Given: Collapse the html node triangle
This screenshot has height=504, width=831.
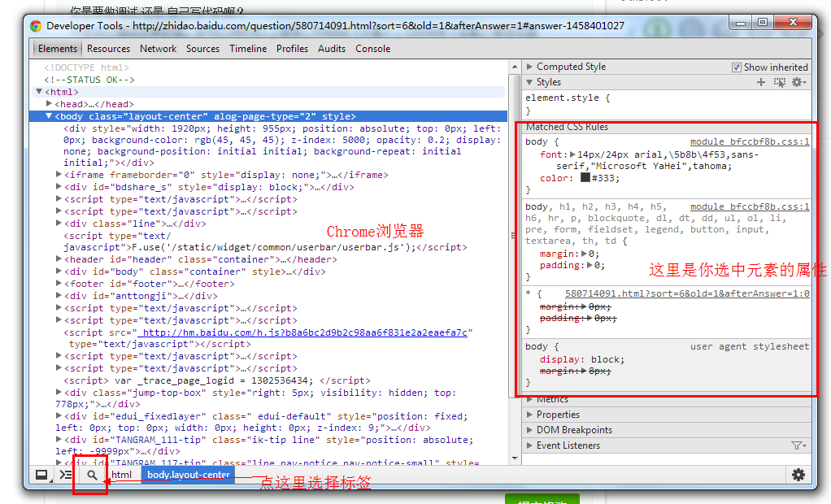Looking at the screenshot, I should 39,92.
